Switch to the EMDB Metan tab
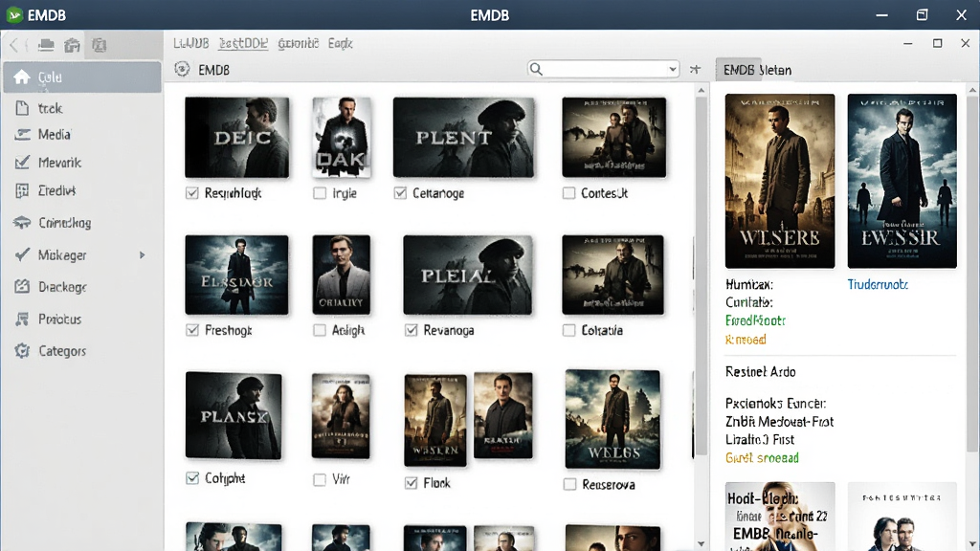The height and width of the screenshot is (551, 980). coord(757,70)
